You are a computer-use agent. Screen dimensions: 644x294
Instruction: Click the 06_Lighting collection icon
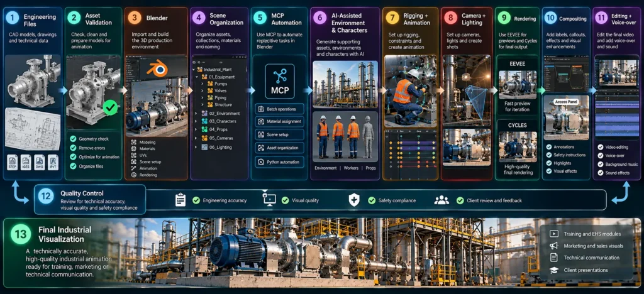pos(204,147)
